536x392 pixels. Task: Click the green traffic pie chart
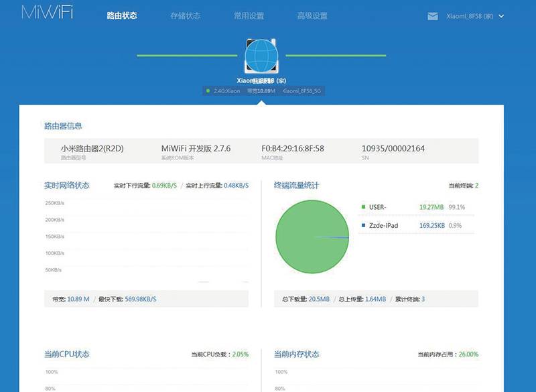[x=312, y=237]
